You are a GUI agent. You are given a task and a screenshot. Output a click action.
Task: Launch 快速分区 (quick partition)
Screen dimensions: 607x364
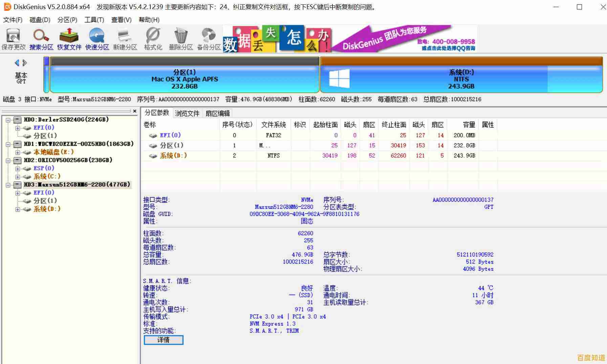[x=96, y=38]
